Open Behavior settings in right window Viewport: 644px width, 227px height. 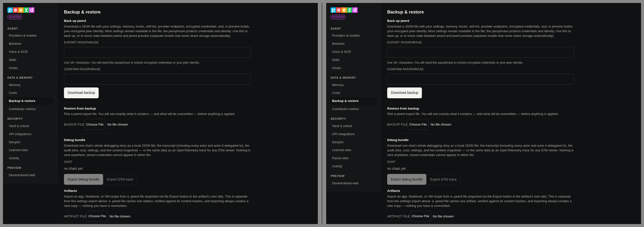[353, 44]
